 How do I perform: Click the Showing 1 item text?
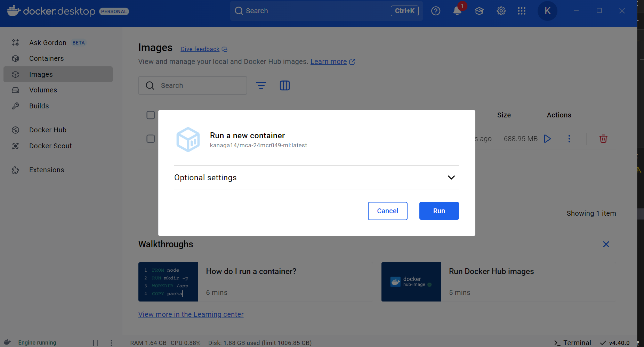coord(591,213)
